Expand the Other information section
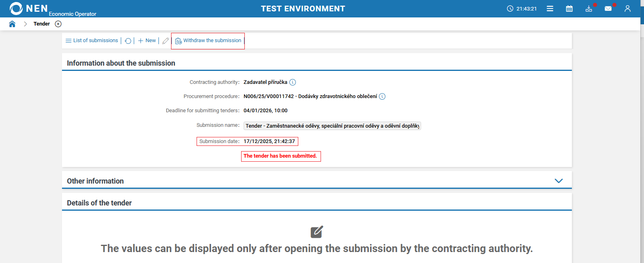The image size is (644, 263). pos(559,181)
